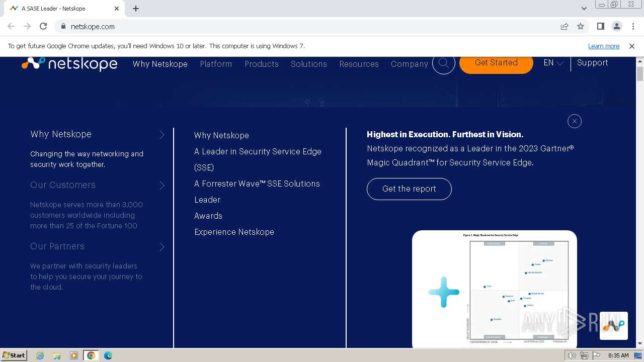The height and width of the screenshot is (362, 644).
Task: Open Why Netskope submenu link
Action: pyautogui.click(x=221, y=135)
